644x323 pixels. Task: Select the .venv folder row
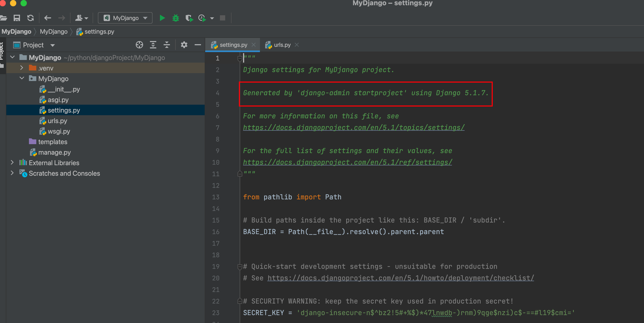tap(105, 68)
